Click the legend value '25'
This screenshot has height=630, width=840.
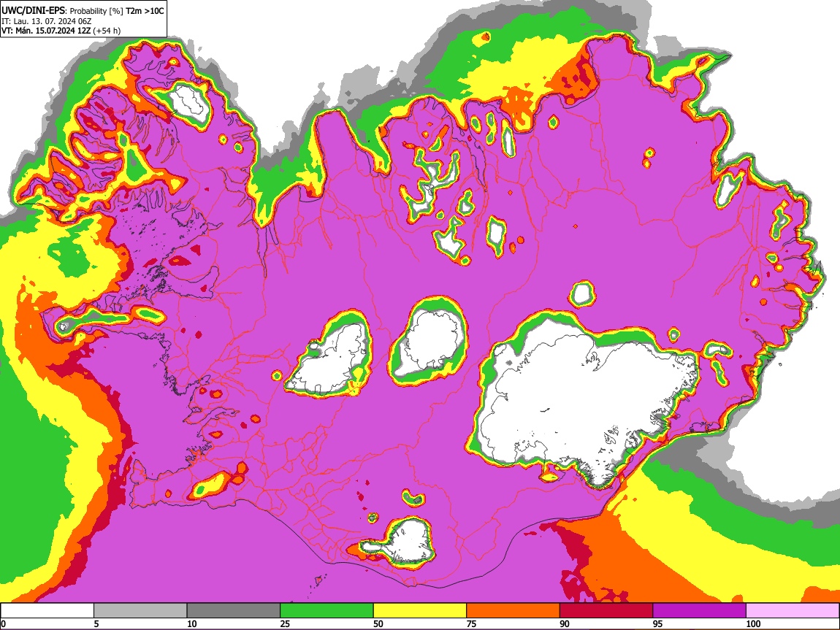[x=285, y=623]
